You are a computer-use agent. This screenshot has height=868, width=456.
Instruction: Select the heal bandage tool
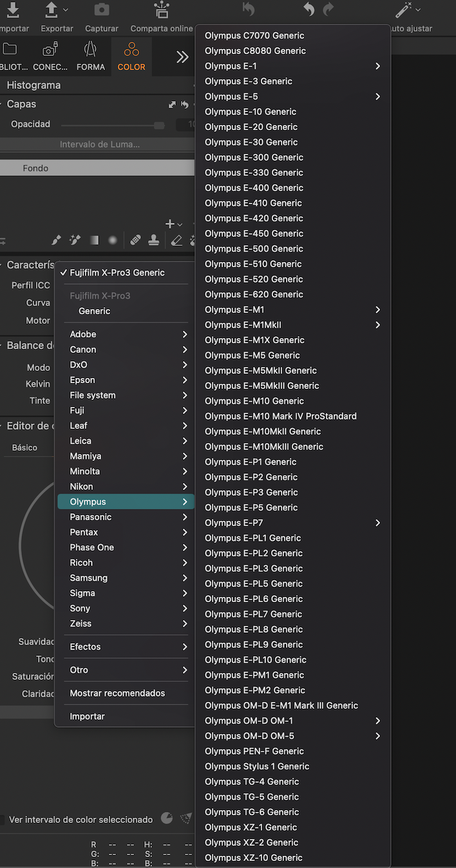(135, 240)
